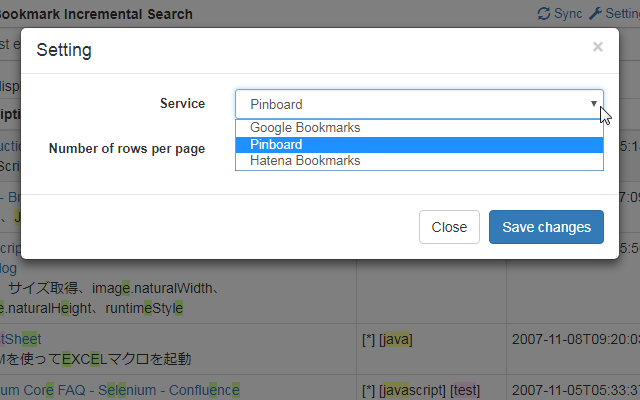
Task: Save changes in the Setting dialog
Action: tap(546, 227)
